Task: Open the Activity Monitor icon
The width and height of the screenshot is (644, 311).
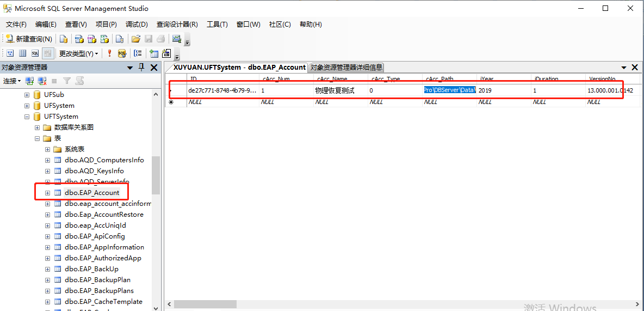Action: pos(177,39)
